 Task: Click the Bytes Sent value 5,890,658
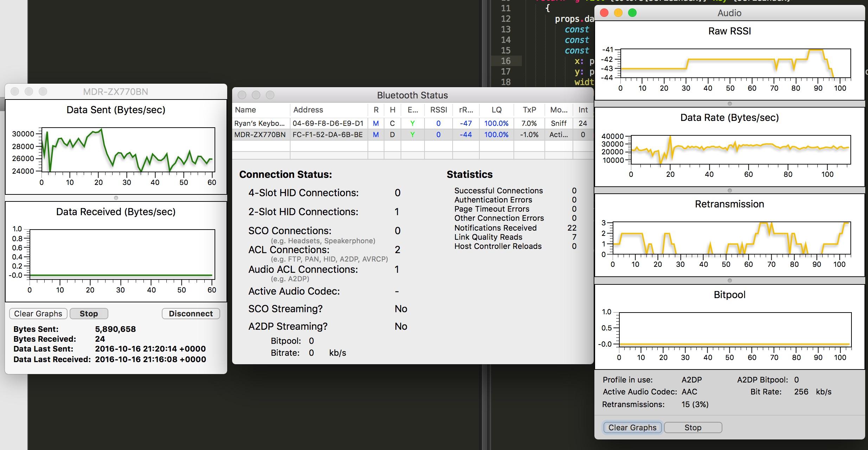115,329
